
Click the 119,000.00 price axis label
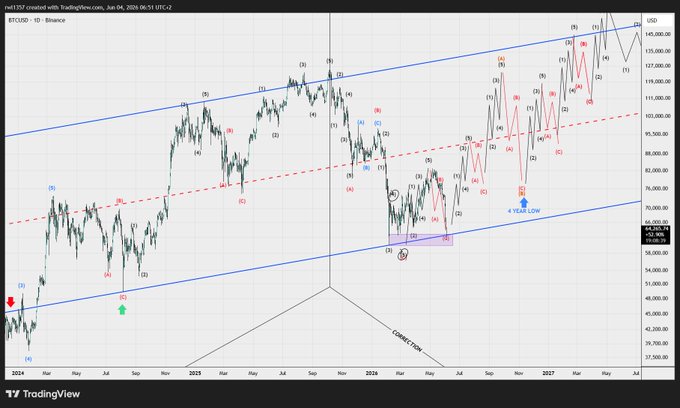[x=657, y=81]
